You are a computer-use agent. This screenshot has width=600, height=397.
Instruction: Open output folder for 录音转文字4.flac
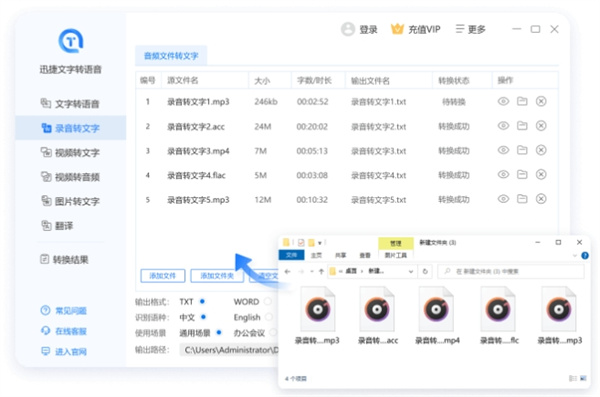[x=522, y=175]
